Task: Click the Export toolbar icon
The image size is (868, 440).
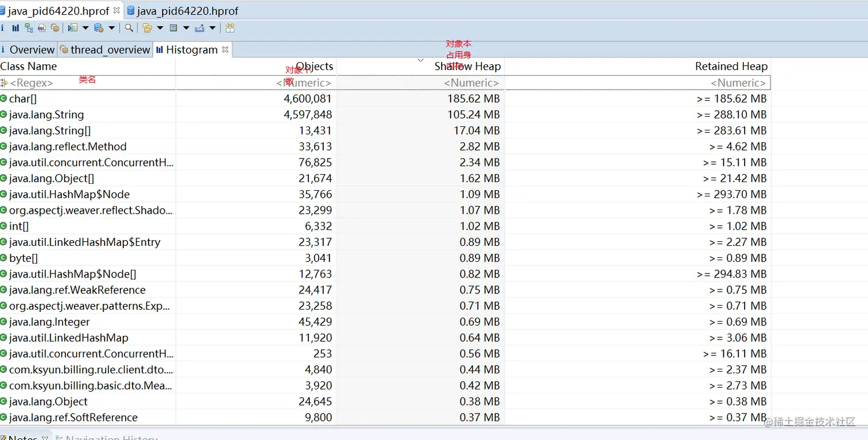Action: (x=200, y=28)
